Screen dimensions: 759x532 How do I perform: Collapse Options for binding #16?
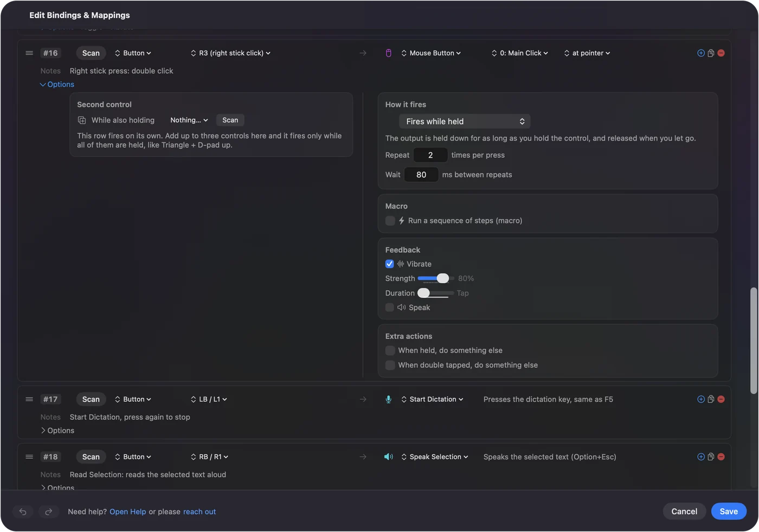(57, 85)
